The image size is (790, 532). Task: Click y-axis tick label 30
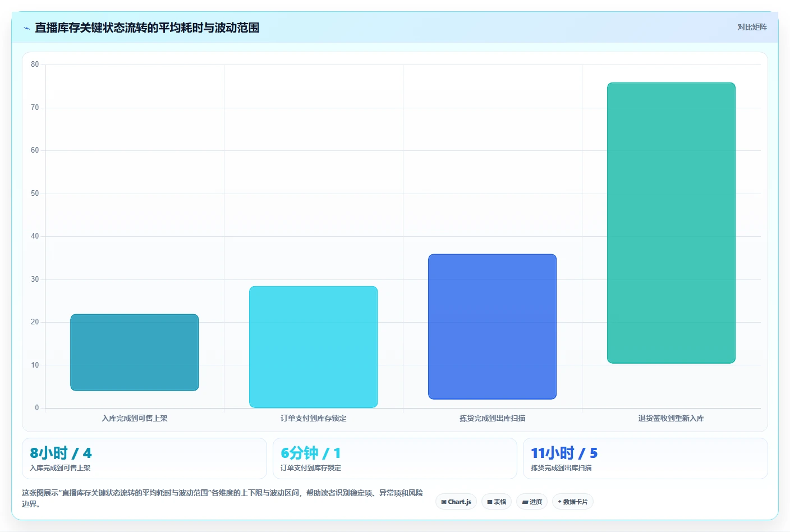coord(35,279)
